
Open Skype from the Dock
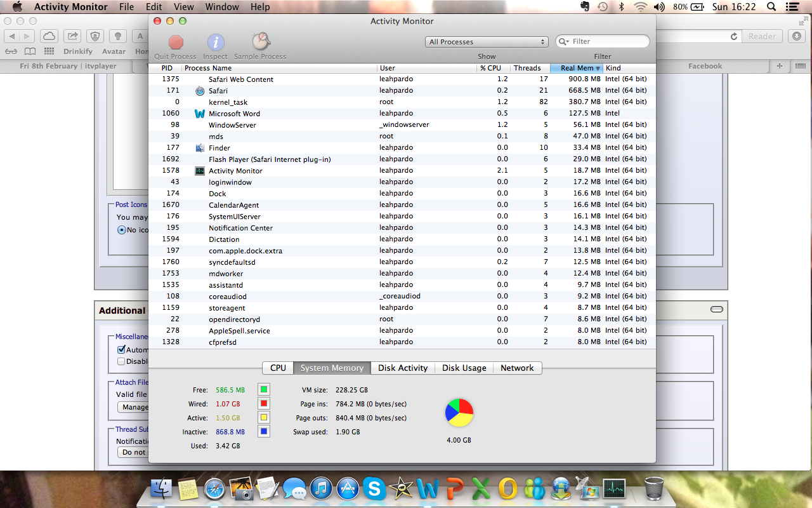tap(374, 488)
